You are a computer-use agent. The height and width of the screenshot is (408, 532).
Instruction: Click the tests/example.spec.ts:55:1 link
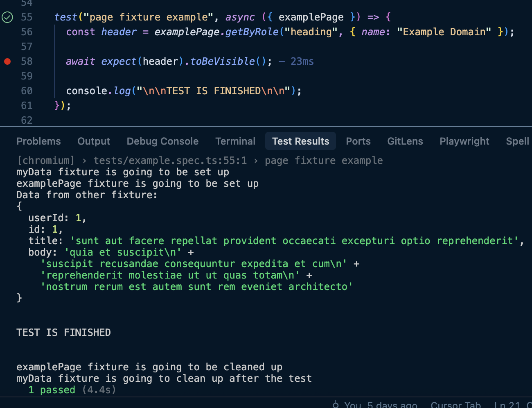[x=170, y=161]
